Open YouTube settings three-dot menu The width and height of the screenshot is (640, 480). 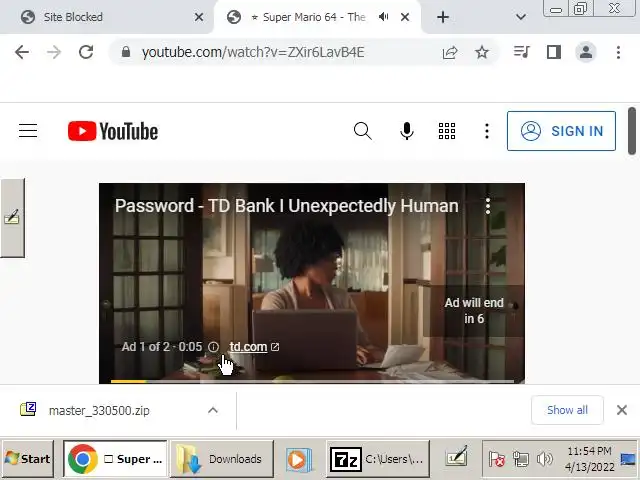(487, 131)
